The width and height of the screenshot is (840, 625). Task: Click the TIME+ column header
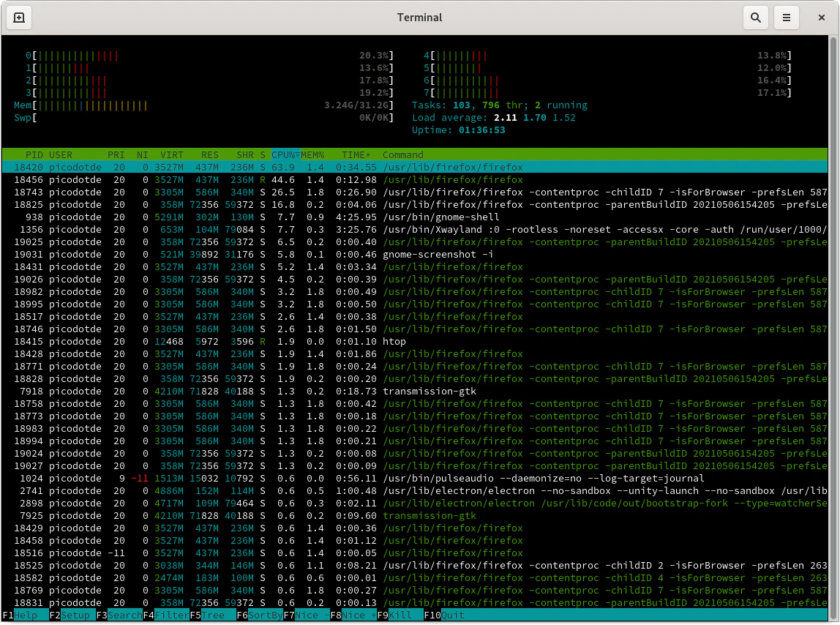(356, 154)
